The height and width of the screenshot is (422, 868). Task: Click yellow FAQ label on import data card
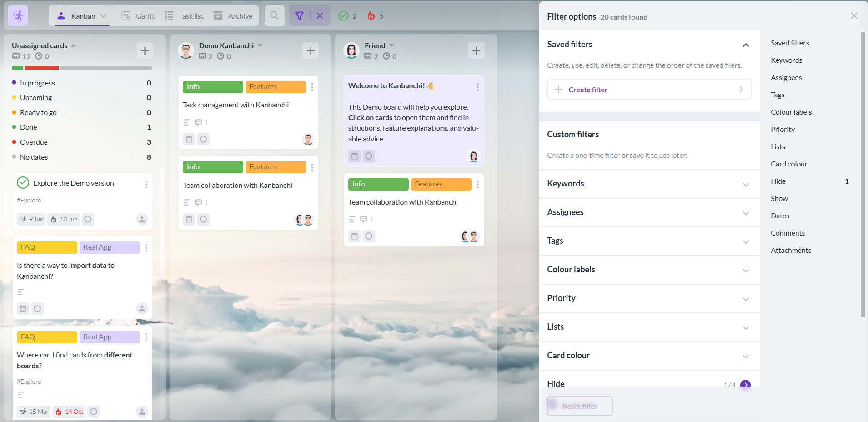(x=47, y=247)
